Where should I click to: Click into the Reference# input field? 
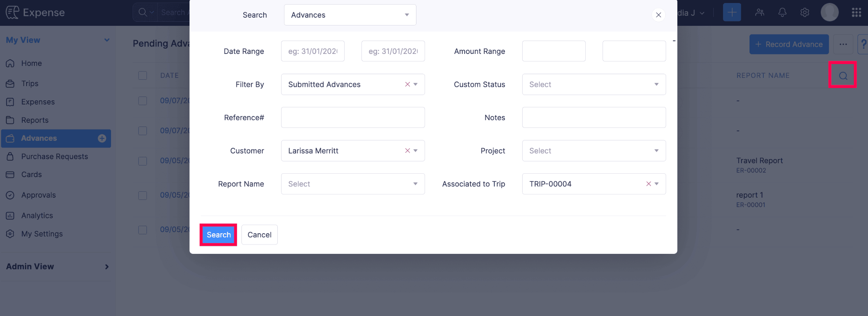(x=353, y=118)
